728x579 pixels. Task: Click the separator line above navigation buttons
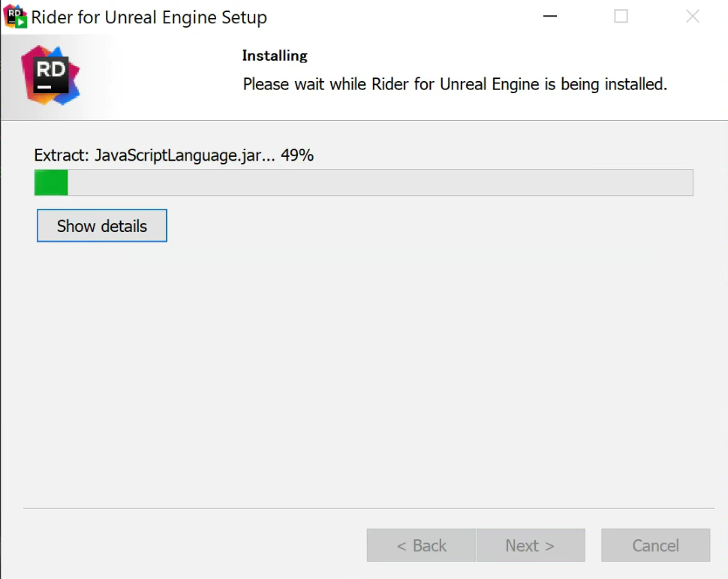click(369, 508)
